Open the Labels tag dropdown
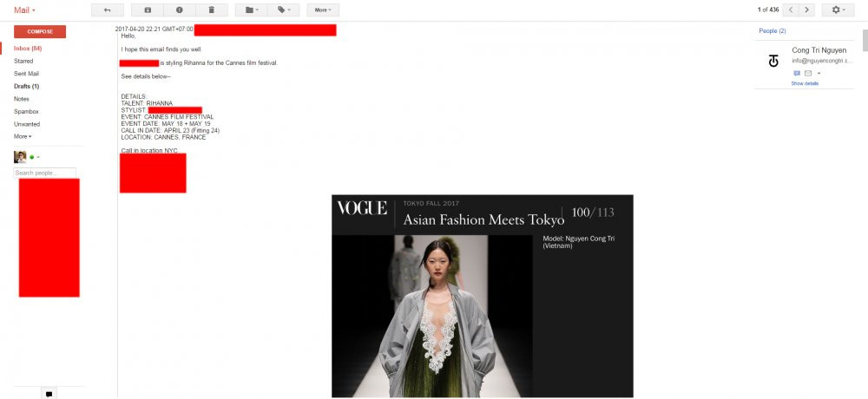The image size is (868, 399). point(284,10)
